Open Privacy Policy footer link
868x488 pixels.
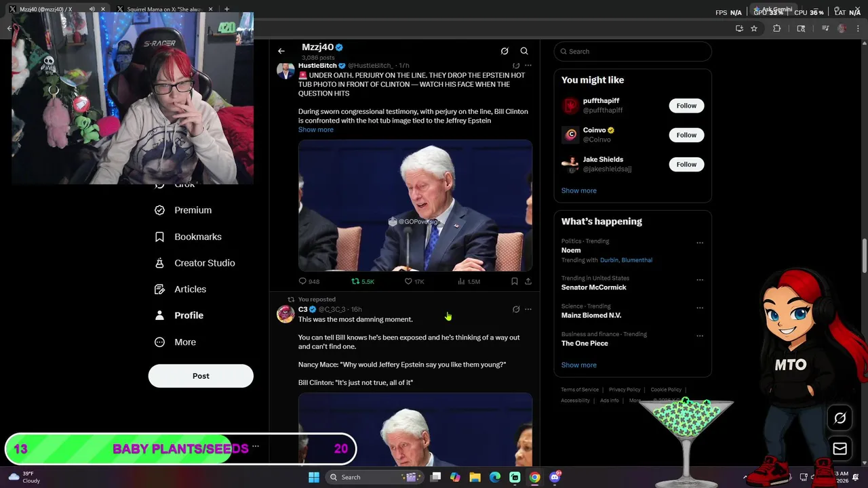625,390
